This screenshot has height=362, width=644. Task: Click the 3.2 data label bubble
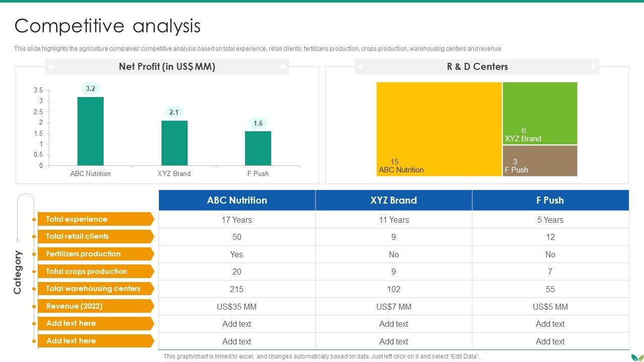tap(91, 88)
